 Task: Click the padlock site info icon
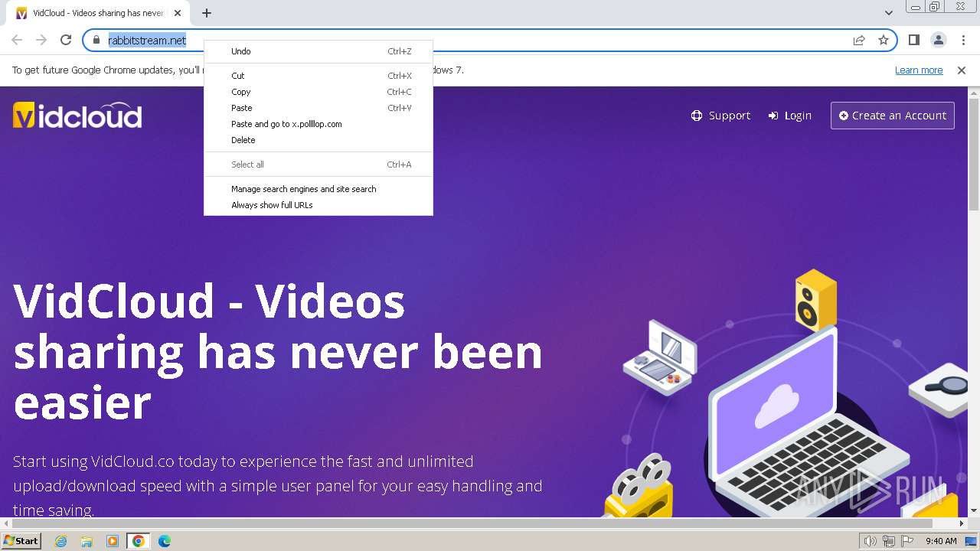click(96, 41)
